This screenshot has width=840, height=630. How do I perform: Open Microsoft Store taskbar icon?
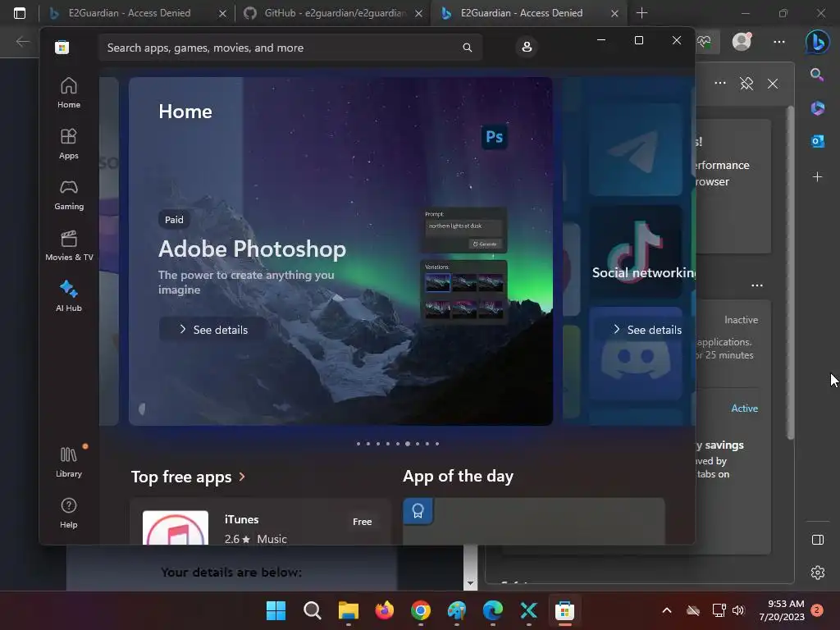[564, 610]
